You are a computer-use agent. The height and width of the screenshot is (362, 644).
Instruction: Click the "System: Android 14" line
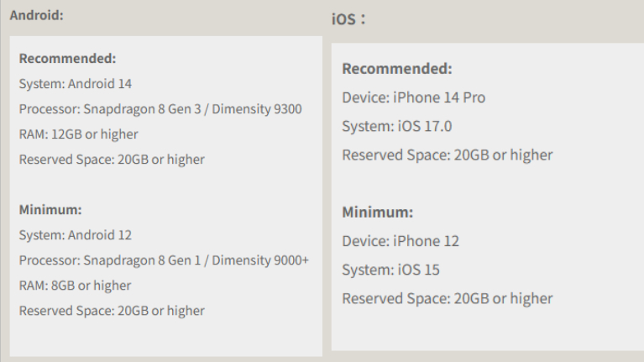[76, 84]
